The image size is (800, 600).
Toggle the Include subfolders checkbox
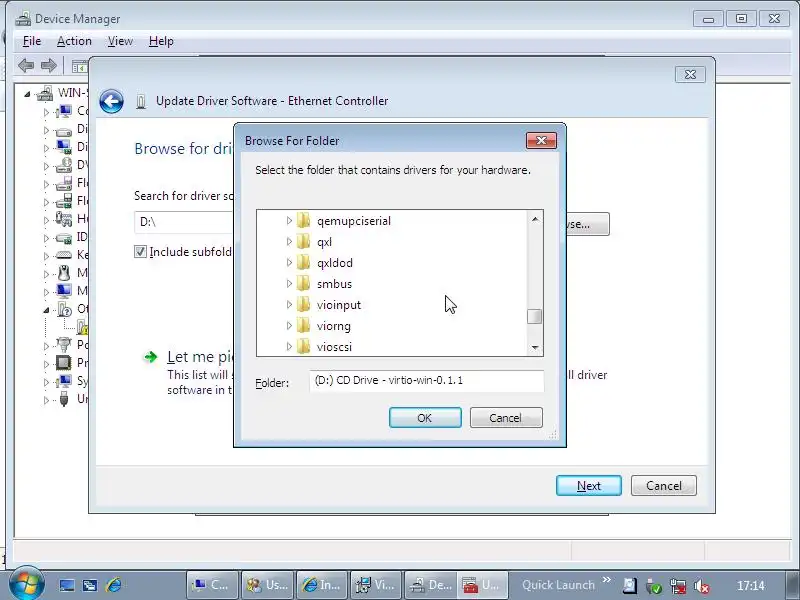pos(140,252)
